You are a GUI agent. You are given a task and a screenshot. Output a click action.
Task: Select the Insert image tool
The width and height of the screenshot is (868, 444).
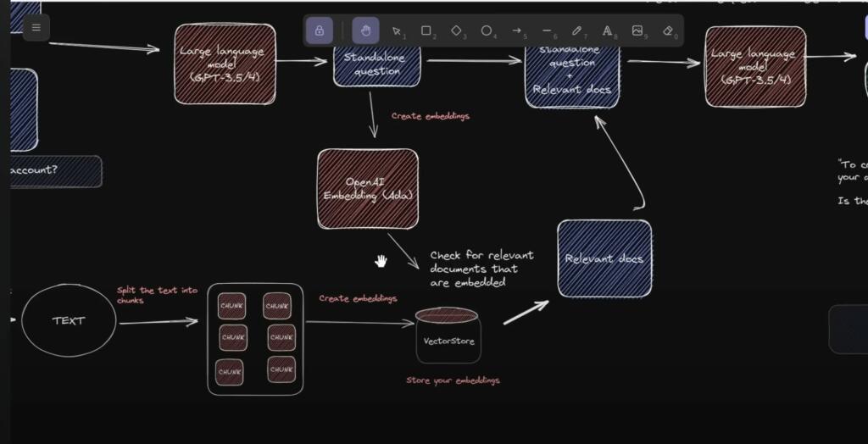(637, 31)
